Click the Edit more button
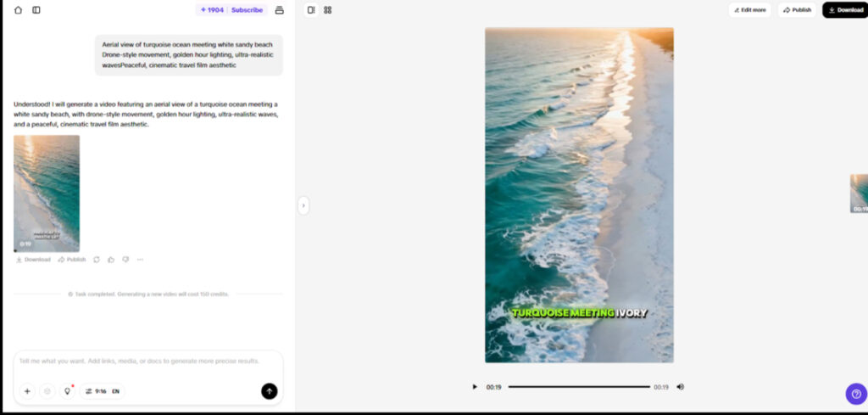The width and height of the screenshot is (868, 415). pyautogui.click(x=749, y=10)
